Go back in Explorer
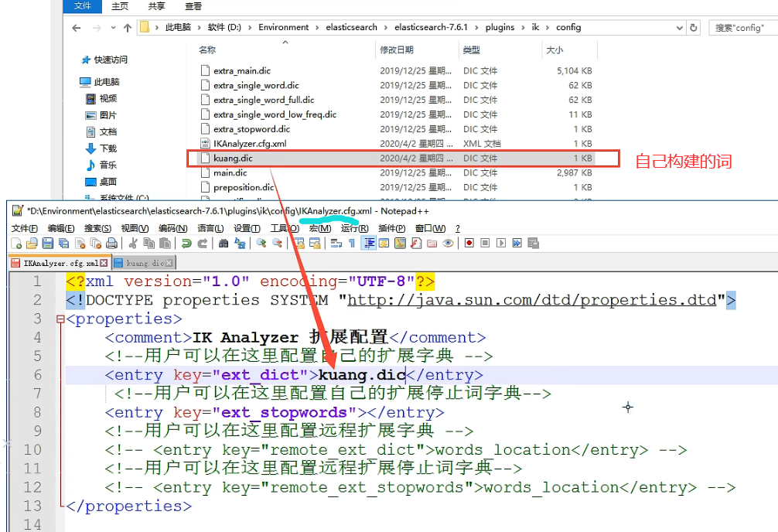 [x=77, y=28]
